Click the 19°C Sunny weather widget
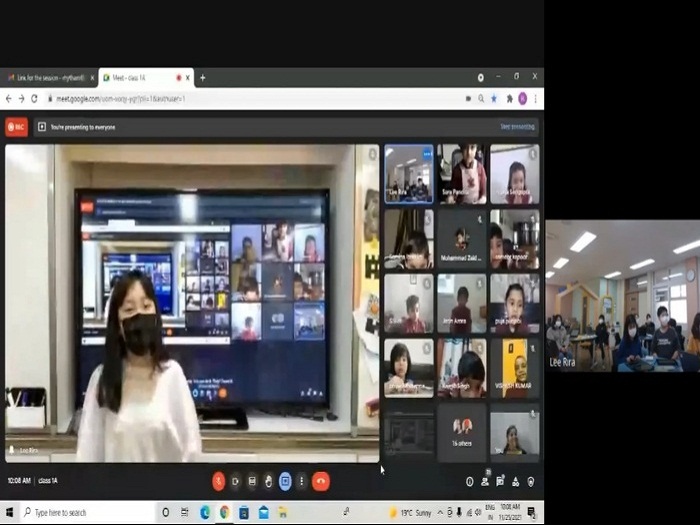The width and height of the screenshot is (700, 525). coord(410,512)
